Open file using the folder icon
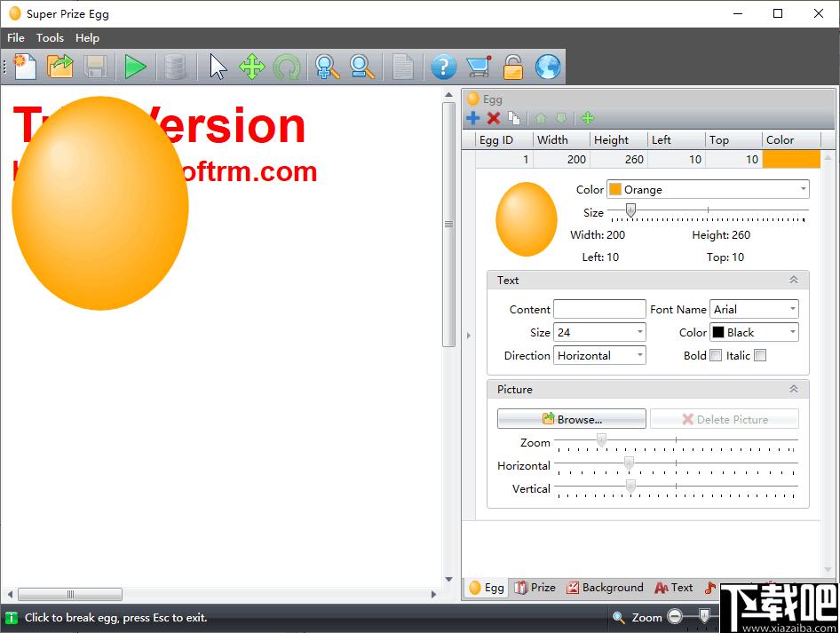 click(59, 67)
